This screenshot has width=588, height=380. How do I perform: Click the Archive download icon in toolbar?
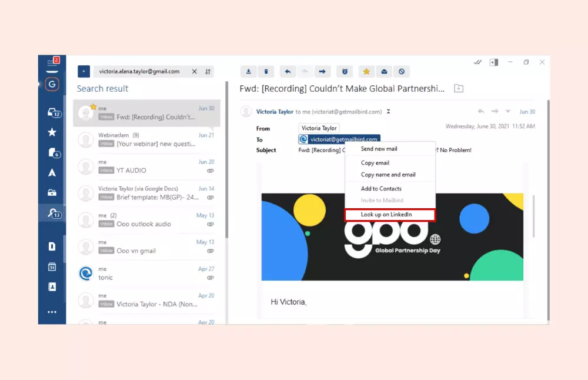click(248, 71)
